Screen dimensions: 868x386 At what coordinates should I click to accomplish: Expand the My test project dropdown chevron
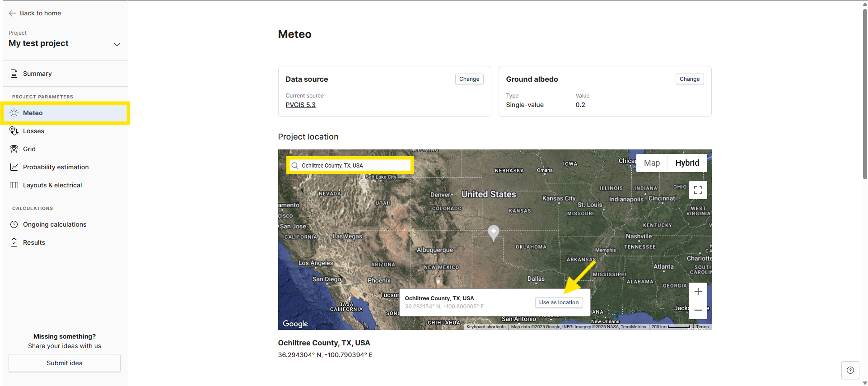click(117, 44)
